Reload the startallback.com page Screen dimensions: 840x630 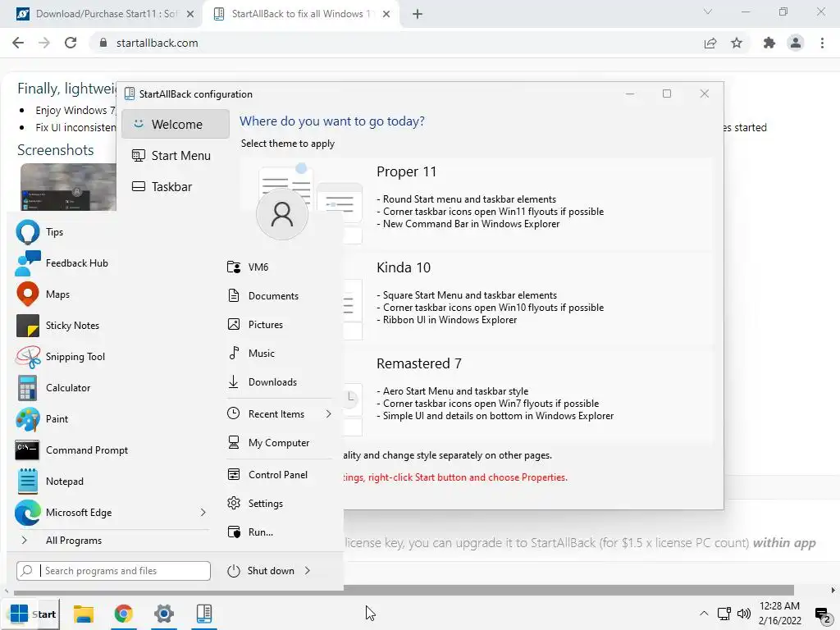coord(71,43)
